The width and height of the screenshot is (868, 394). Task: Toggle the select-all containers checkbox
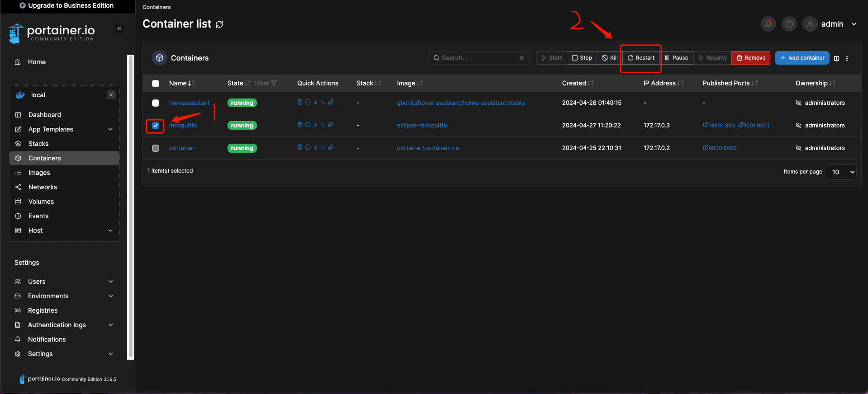point(156,84)
